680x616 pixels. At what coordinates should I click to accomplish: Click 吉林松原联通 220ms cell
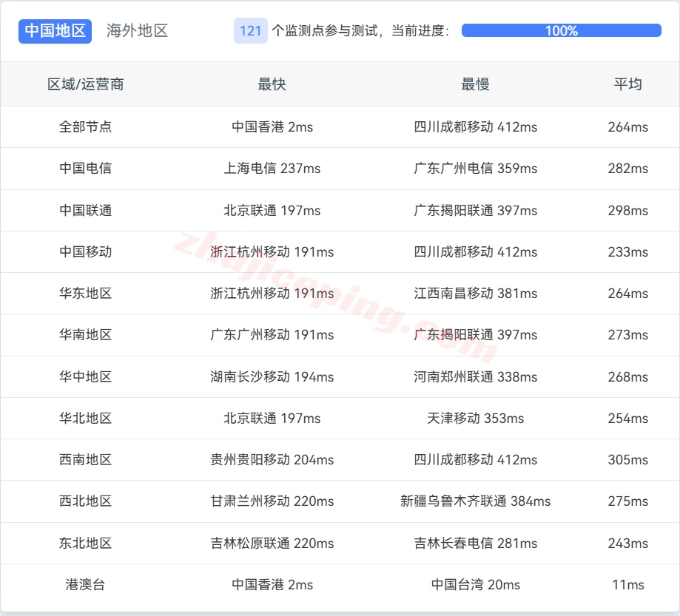272,544
